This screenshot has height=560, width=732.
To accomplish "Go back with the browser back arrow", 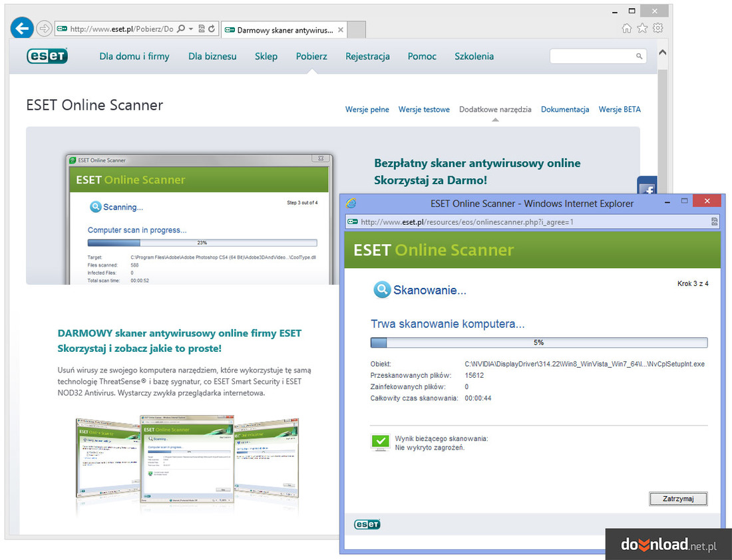I will click(x=22, y=29).
